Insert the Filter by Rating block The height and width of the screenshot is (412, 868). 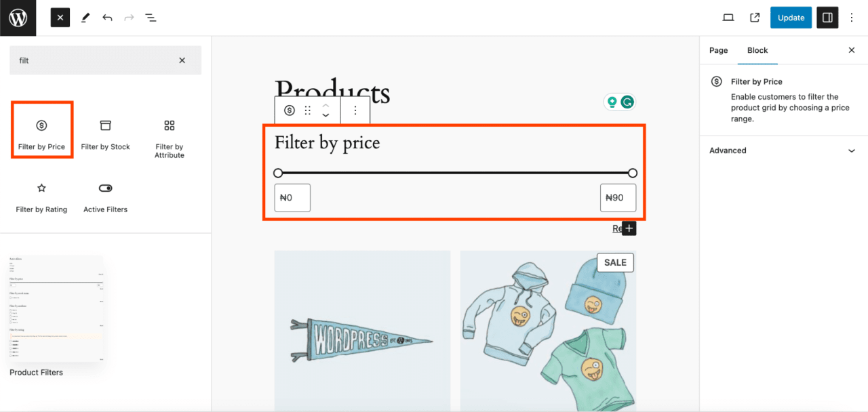pos(41,197)
